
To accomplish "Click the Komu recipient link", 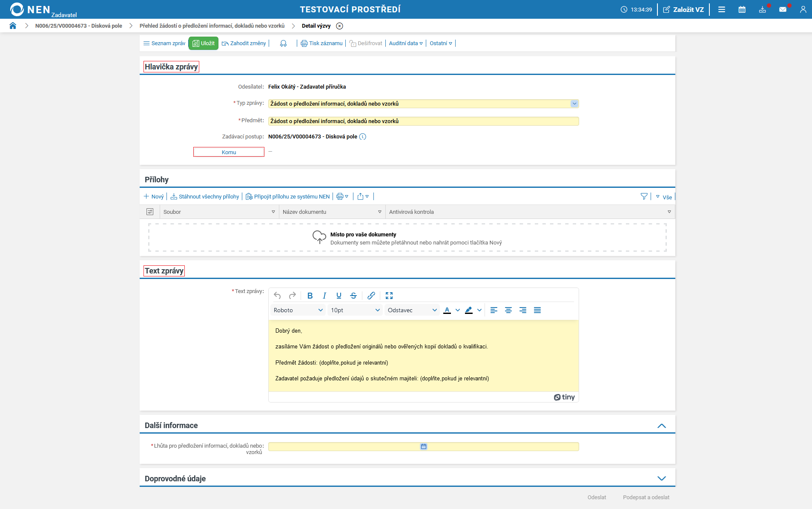I will click(229, 152).
